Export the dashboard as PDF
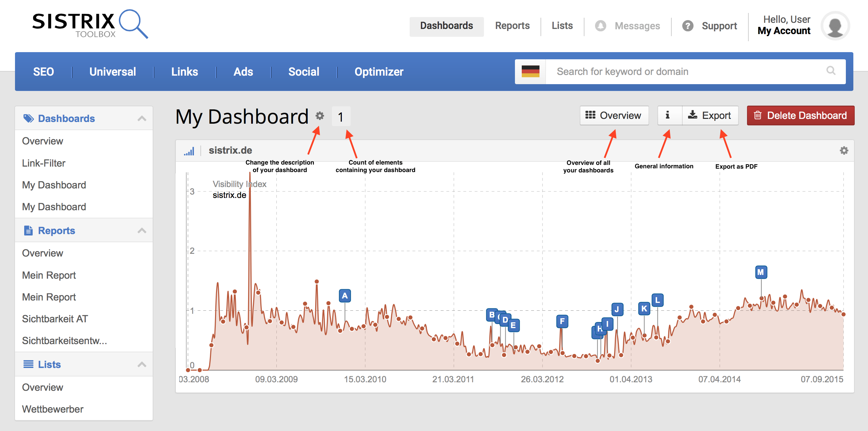 coord(710,116)
